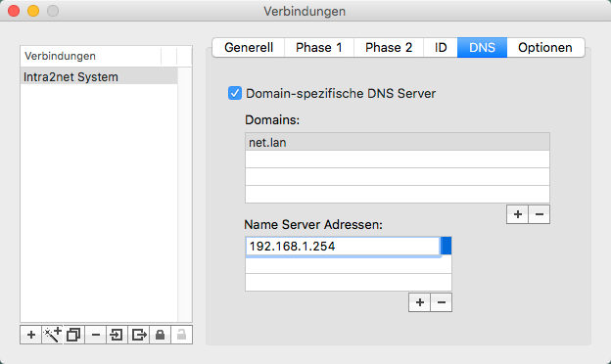611x364 pixels.
Task: Select the Intra2net System connection
Action: pos(99,76)
